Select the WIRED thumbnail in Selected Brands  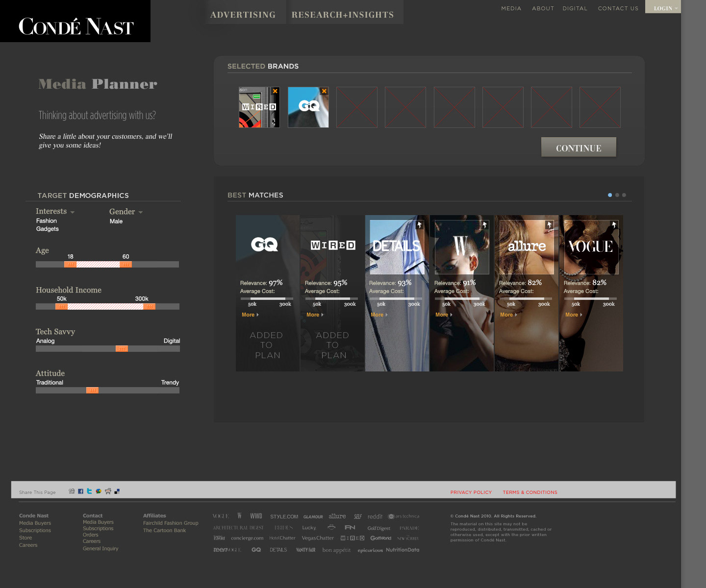(259, 107)
